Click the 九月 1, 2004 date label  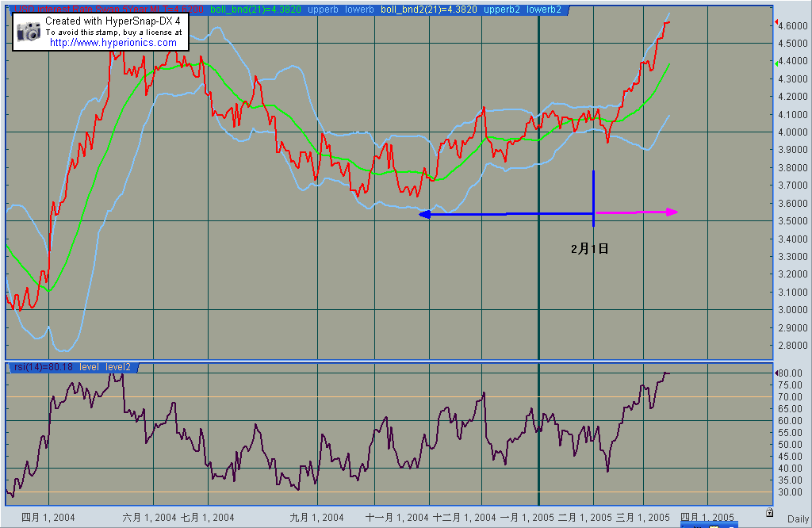point(317,517)
